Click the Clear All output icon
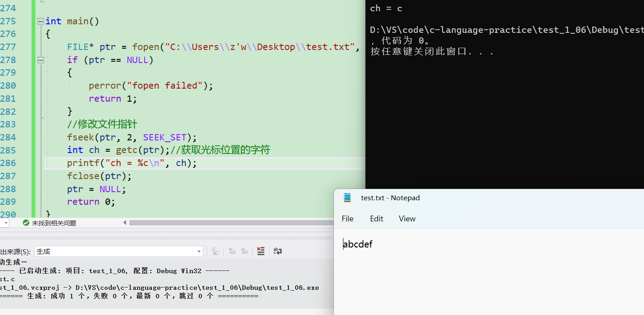This screenshot has height=315, width=644. [260, 252]
